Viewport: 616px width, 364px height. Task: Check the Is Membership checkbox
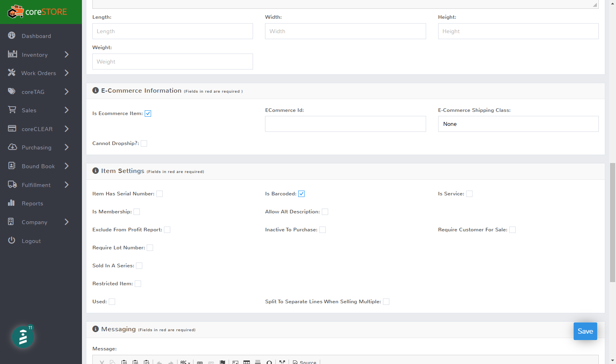(x=137, y=212)
